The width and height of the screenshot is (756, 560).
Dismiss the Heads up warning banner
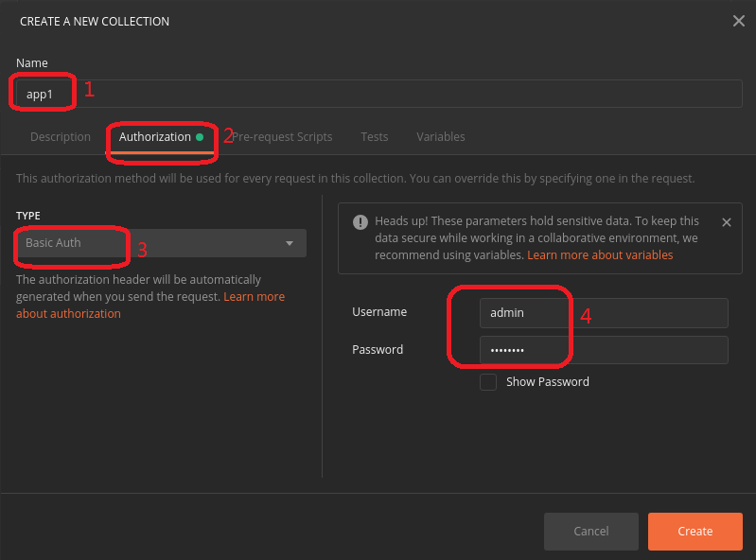click(x=727, y=222)
